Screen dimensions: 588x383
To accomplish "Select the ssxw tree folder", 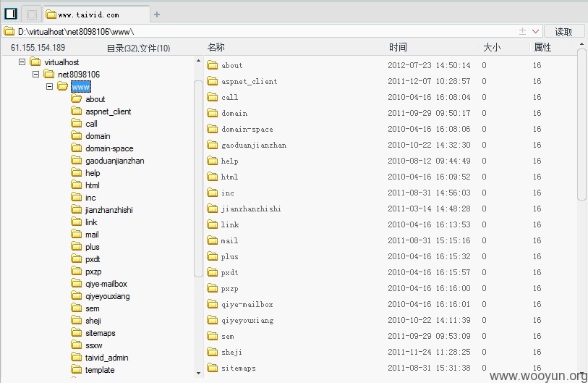I will [86, 345].
